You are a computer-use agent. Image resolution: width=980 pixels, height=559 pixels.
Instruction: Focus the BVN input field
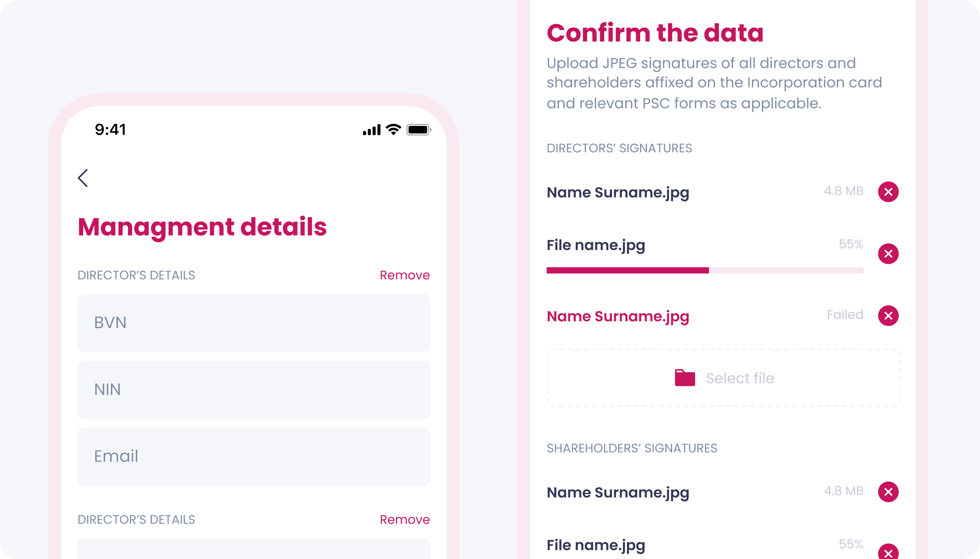254,323
